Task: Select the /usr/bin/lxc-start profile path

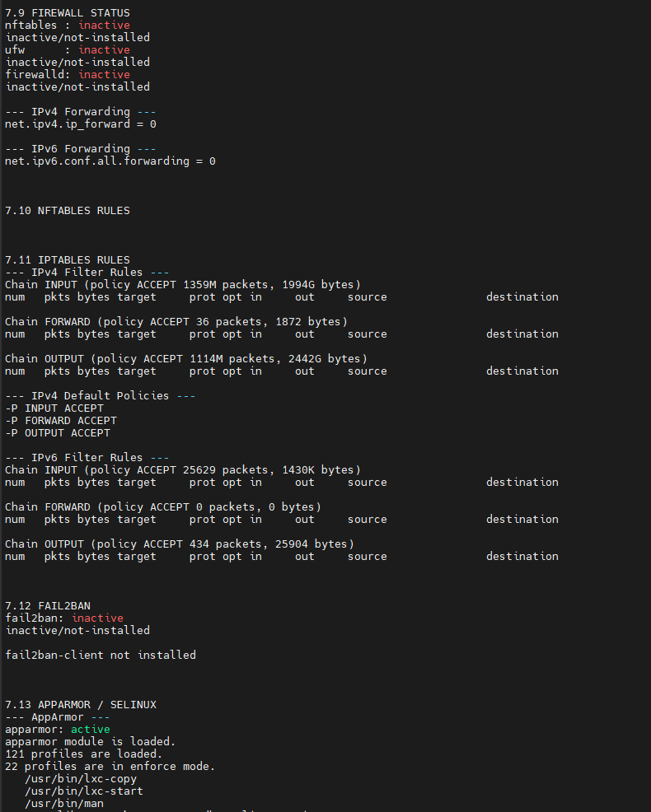Action: point(84,791)
